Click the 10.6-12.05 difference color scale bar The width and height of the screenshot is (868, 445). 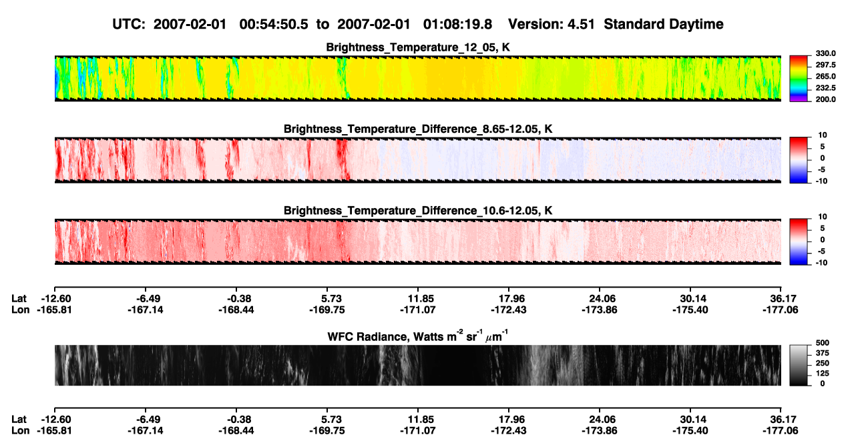point(799,240)
